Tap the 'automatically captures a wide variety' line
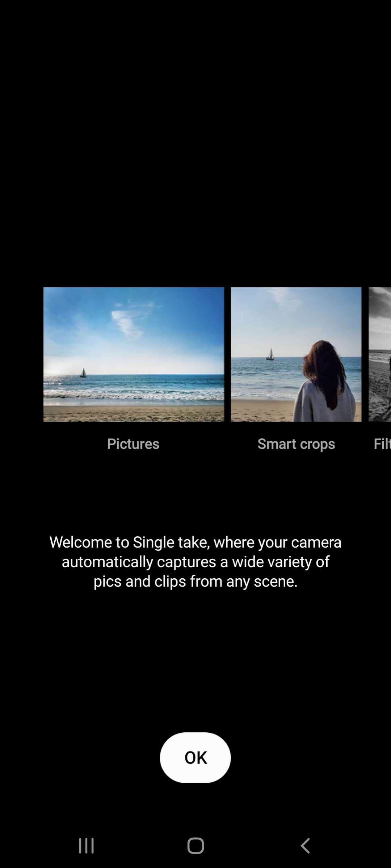The width and height of the screenshot is (391, 868). (x=195, y=562)
